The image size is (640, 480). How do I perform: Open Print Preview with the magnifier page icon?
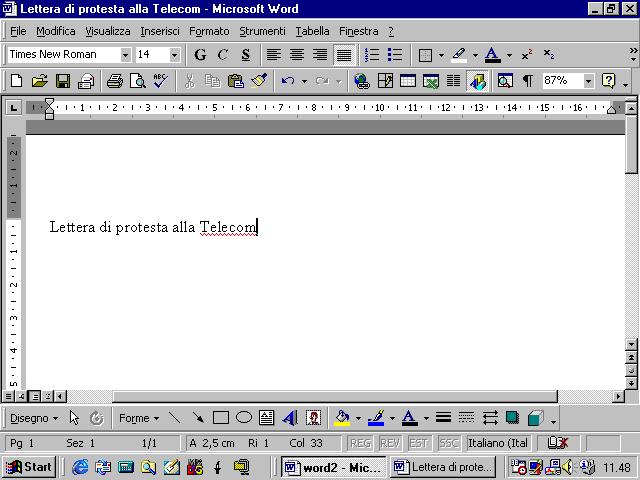(x=138, y=81)
